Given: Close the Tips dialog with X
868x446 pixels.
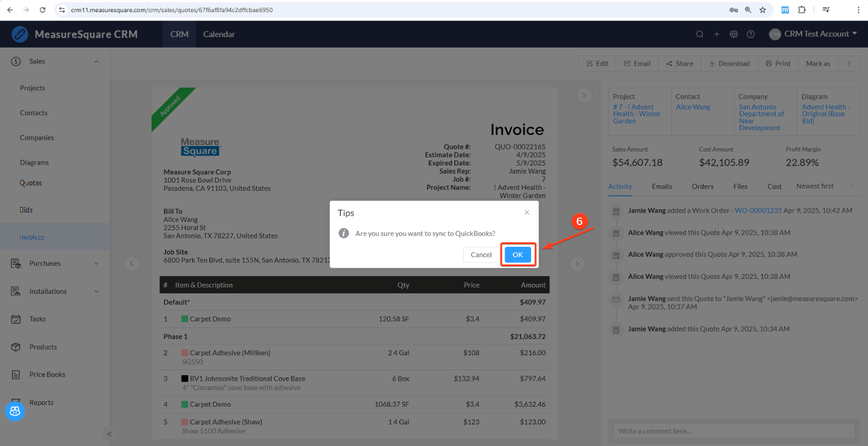Looking at the screenshot, I should pyautogui.click(x=527, y=212).
